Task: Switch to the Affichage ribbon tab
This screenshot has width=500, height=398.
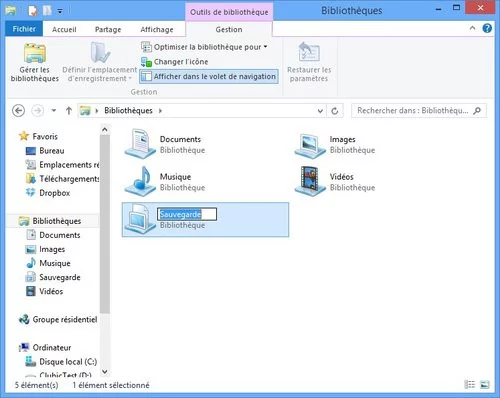Action: click(x=157, y=30)
